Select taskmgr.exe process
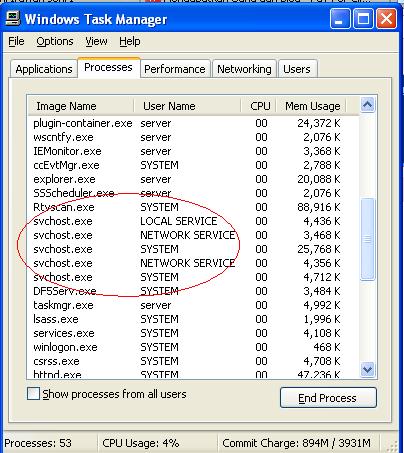The image size is (404, 453). (187, 305)
